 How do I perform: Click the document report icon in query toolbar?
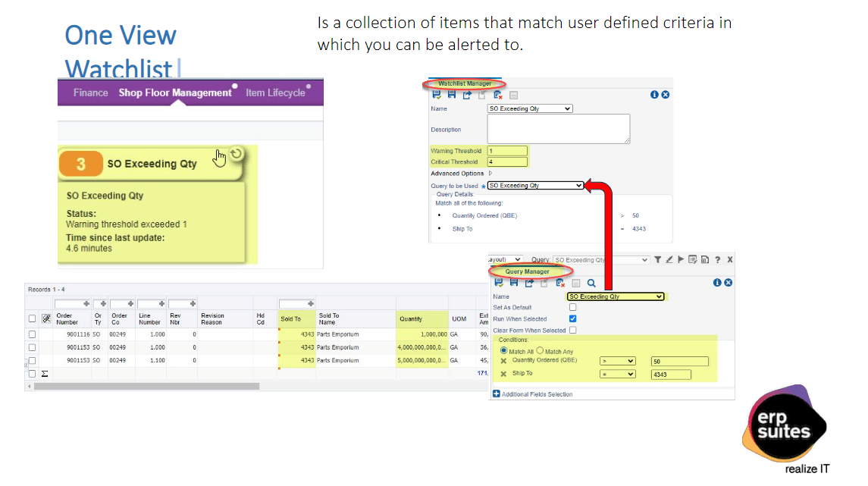coord(705,259)
